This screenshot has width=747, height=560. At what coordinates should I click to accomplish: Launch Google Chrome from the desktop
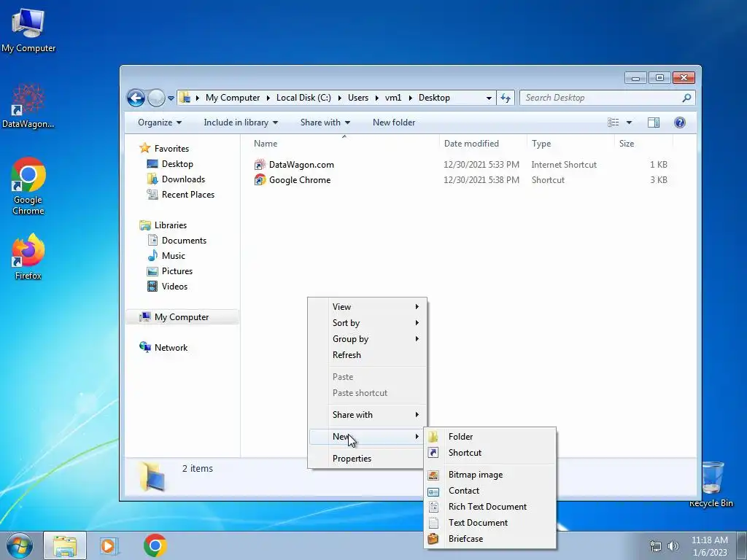click(x=28, y=186)
